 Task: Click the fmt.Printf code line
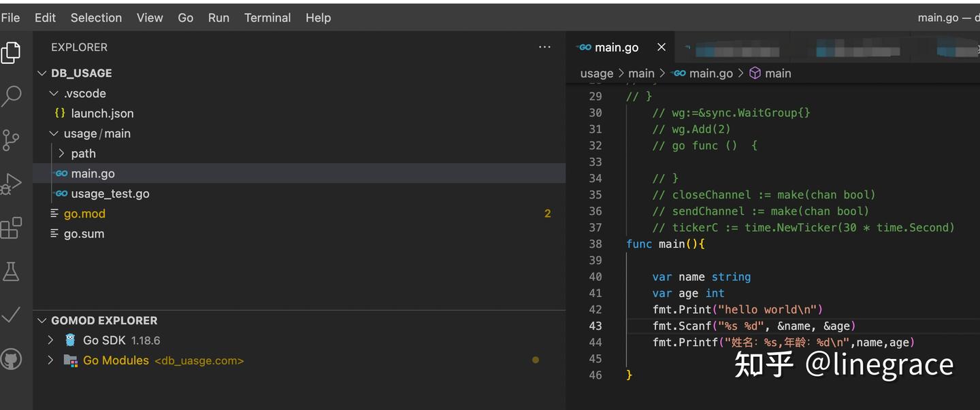(784, 342)
